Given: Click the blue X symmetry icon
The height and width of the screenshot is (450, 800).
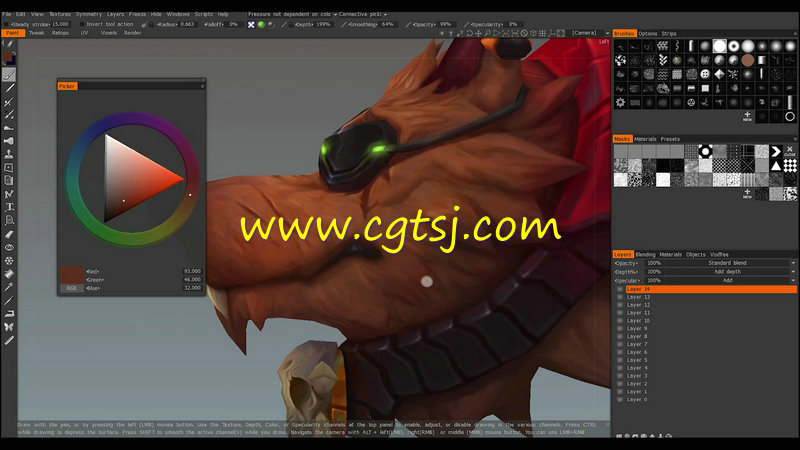Looking at the screenshot, I should tap(251, 24).
